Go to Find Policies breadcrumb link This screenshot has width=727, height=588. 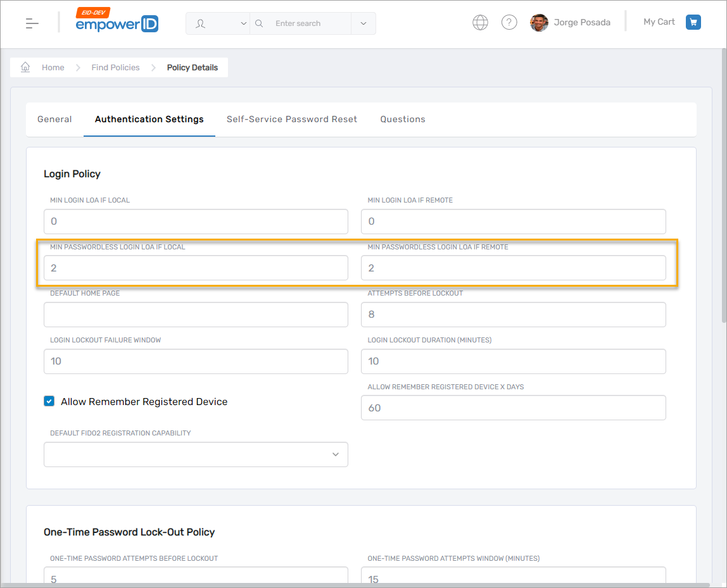(x=115, y=67)
